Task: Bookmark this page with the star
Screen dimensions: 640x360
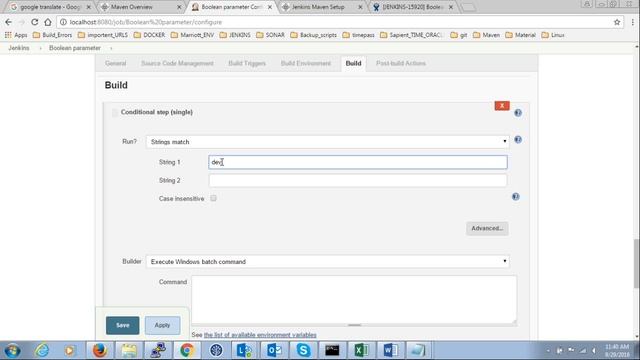Action: 617,22
